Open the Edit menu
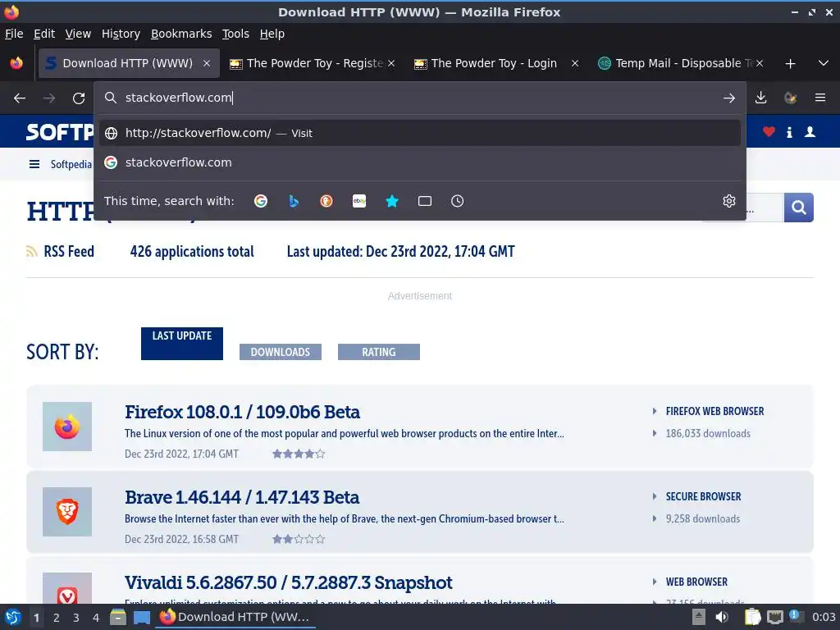840x630 pixels. [44, 34]
